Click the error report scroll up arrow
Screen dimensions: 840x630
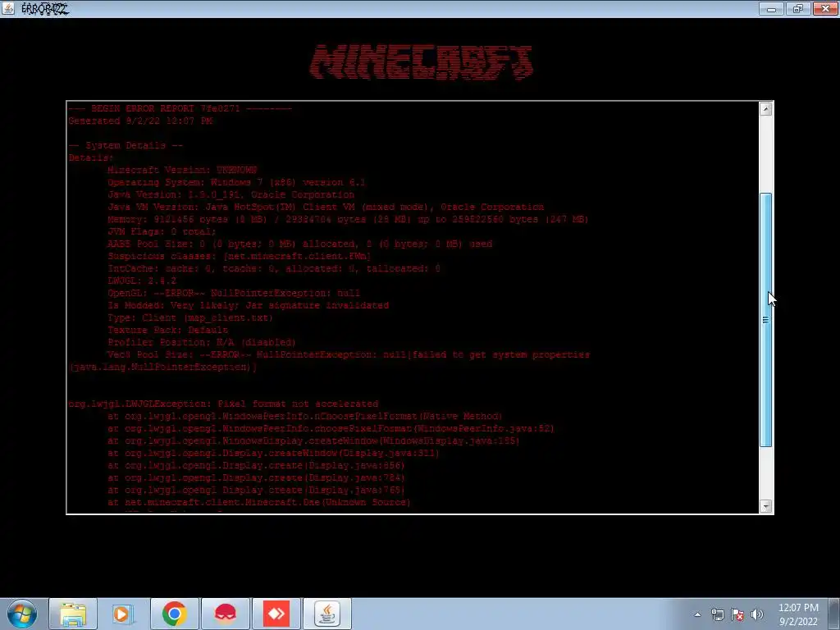coord(766,109)
